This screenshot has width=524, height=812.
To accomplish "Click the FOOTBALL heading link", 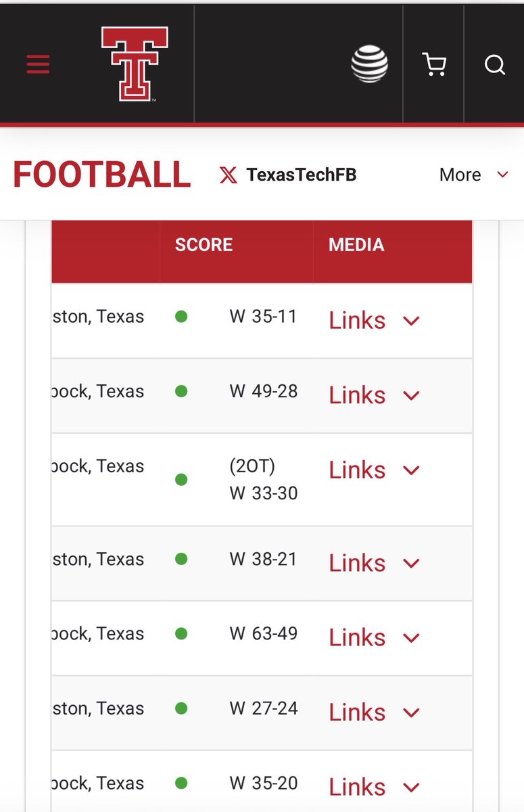I will (102, 175).
